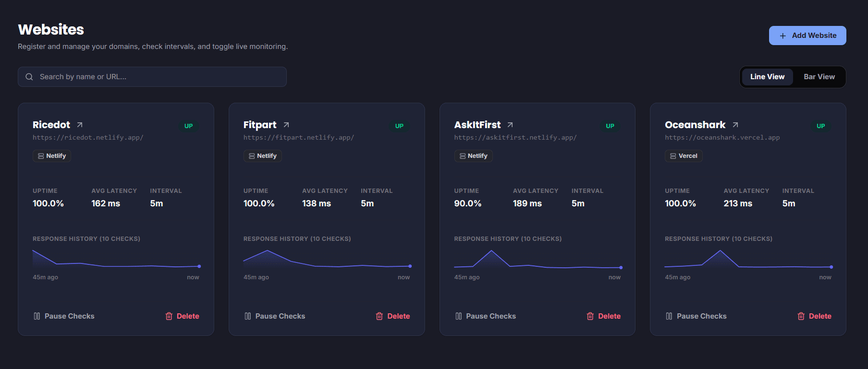This screenshot has height=369, width=868.
Task: Delete text on Fitpart card
Action: tap(399, 316)
